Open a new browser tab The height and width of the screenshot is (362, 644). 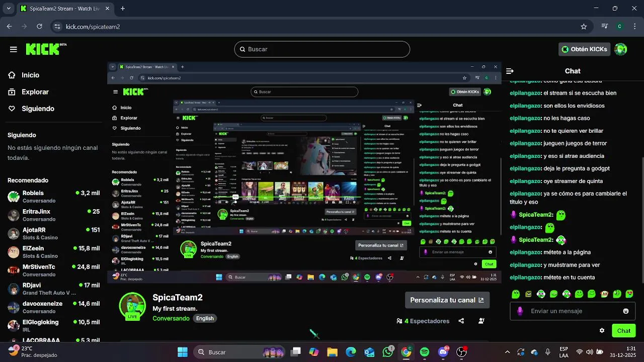[x=123, y=9]
